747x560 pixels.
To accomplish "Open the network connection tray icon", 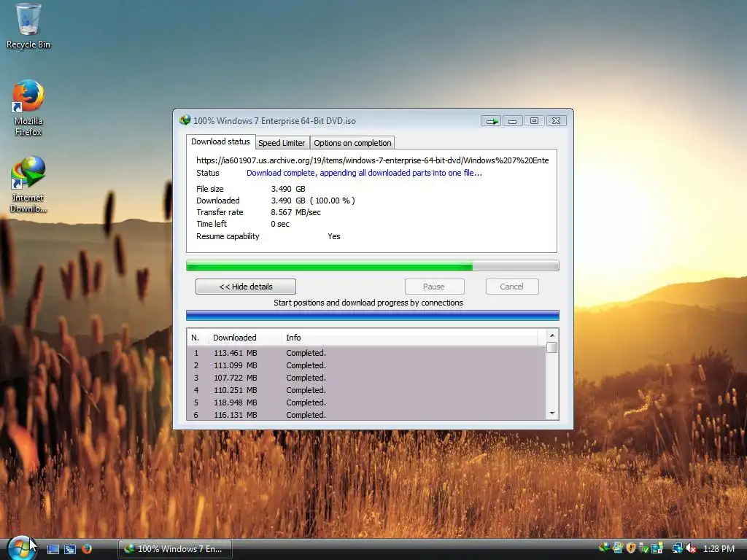I will coord(677,548).
